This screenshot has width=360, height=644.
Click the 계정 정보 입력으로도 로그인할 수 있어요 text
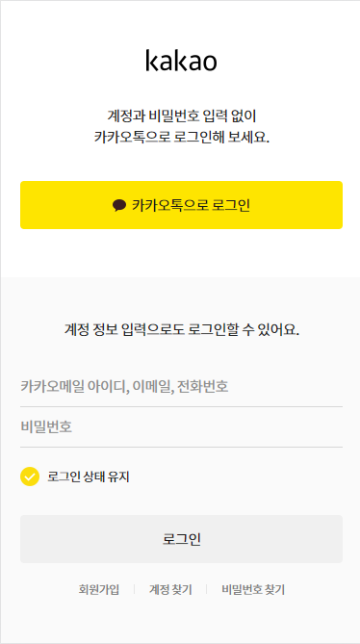(x=182, y=329)
